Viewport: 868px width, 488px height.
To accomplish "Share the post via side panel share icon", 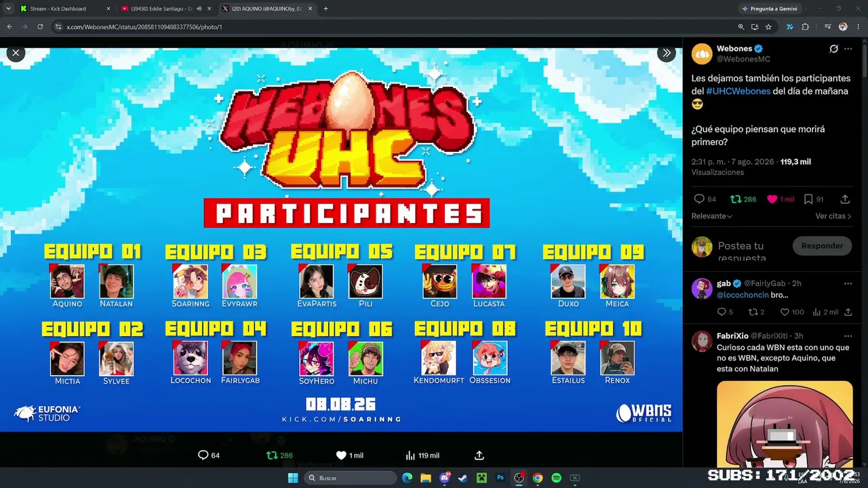I will click(x=845, y=199).
